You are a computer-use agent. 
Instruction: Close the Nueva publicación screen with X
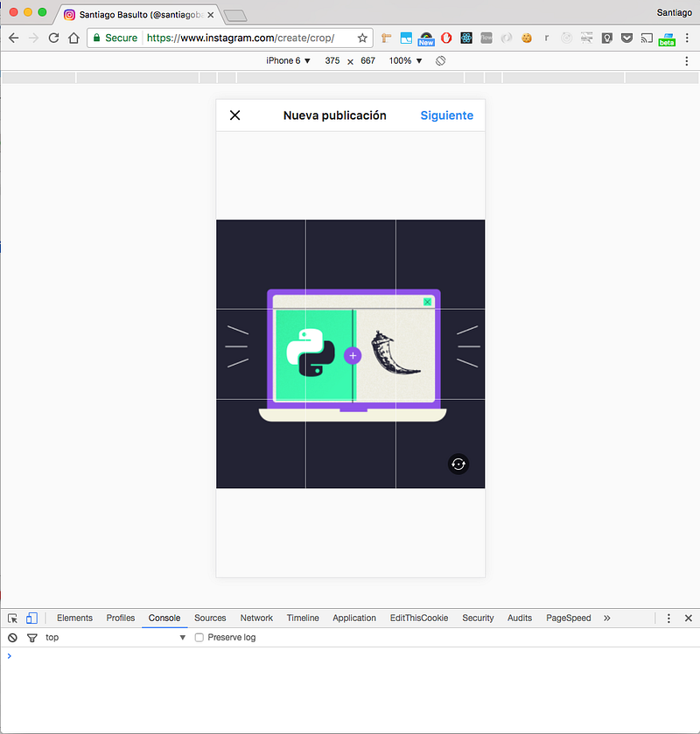234,115
